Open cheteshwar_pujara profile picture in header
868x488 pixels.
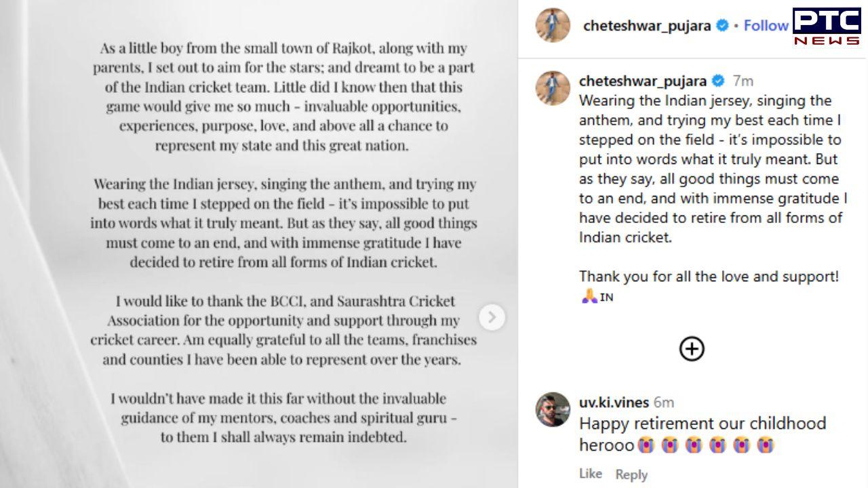[x=553, y=26]
